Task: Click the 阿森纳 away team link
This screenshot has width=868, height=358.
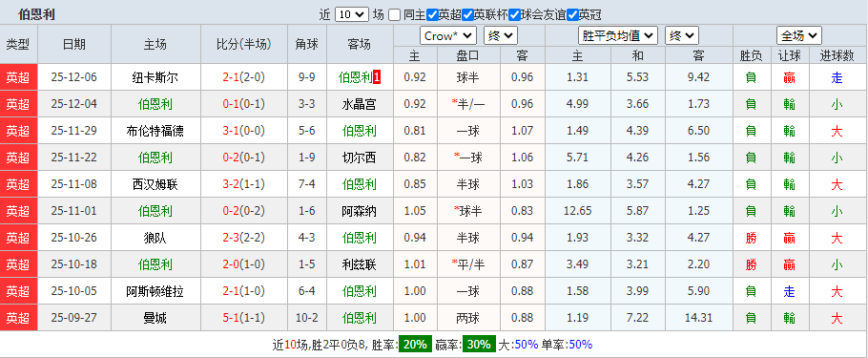Action: click(360, 211)
